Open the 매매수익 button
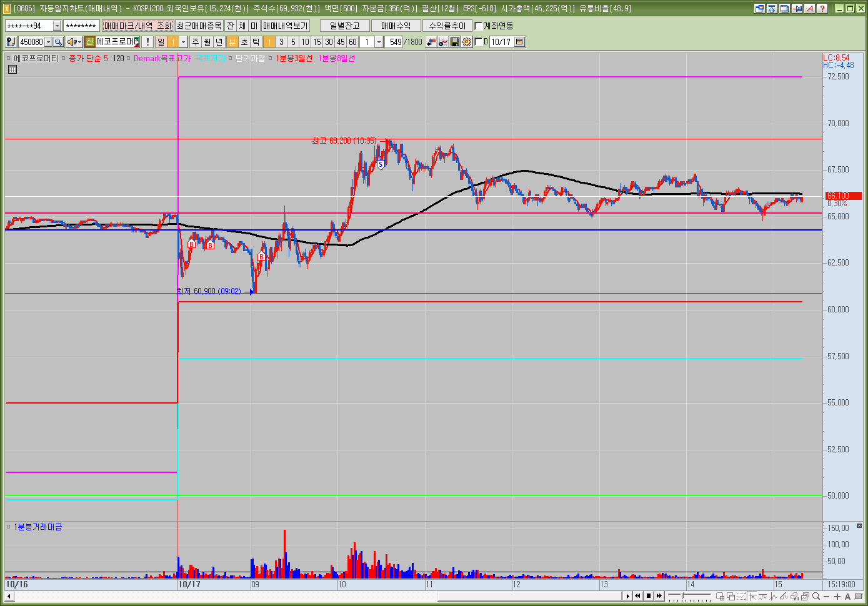The width and height of the screenshot is (868, 606). coord(396,26)
